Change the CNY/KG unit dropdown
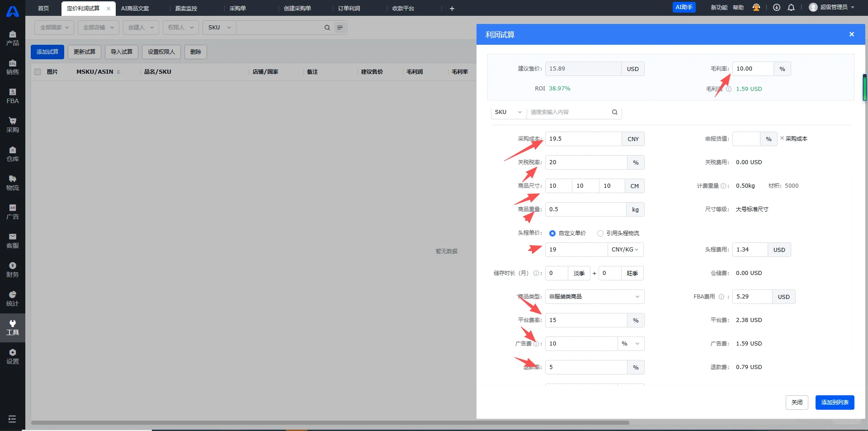 click(625, 250)
